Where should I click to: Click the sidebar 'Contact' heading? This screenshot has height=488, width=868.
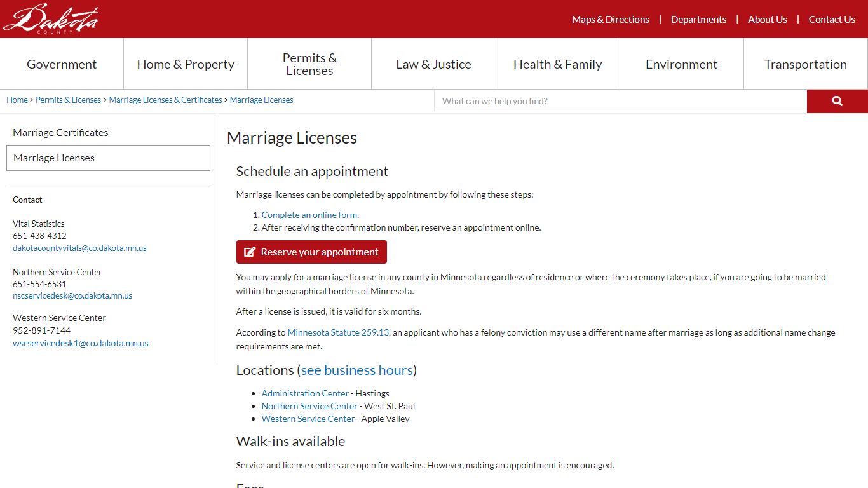coord(27,200)
